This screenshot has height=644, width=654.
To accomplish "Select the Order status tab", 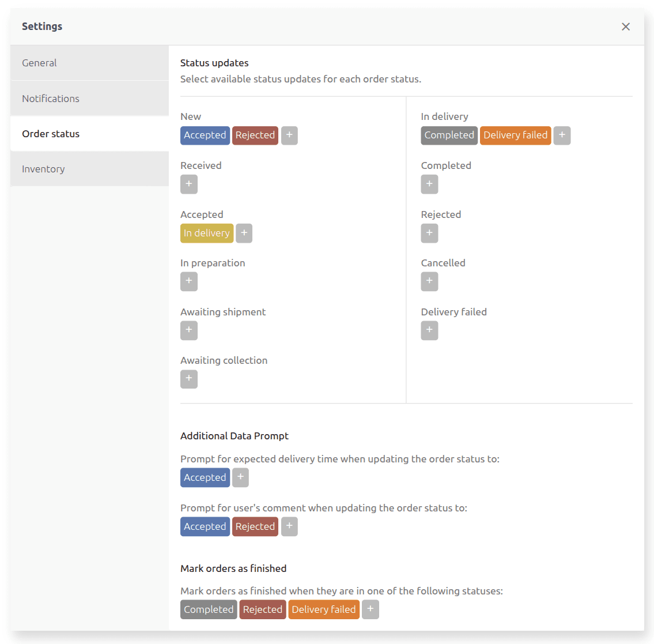I will coord(50,133).
